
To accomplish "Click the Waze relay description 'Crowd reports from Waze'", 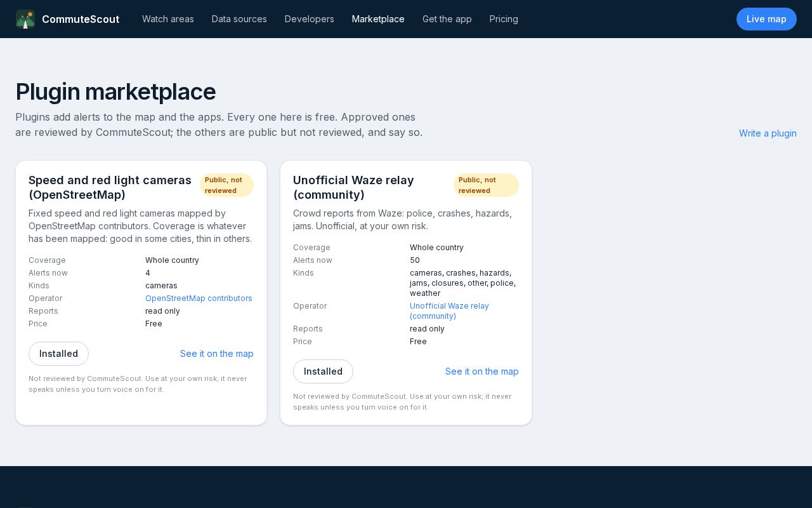I will tap(402, 220).
